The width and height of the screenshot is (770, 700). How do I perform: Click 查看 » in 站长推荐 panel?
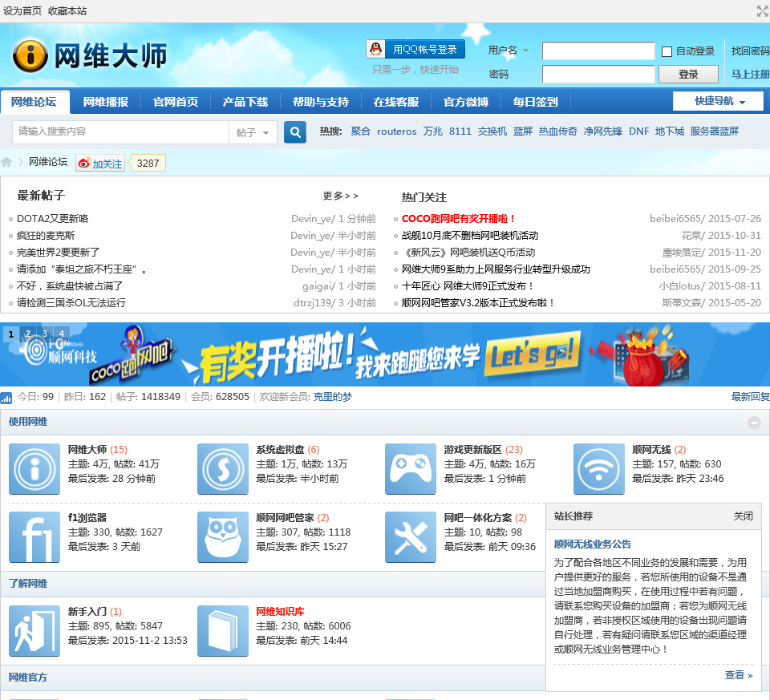[739, 675]
